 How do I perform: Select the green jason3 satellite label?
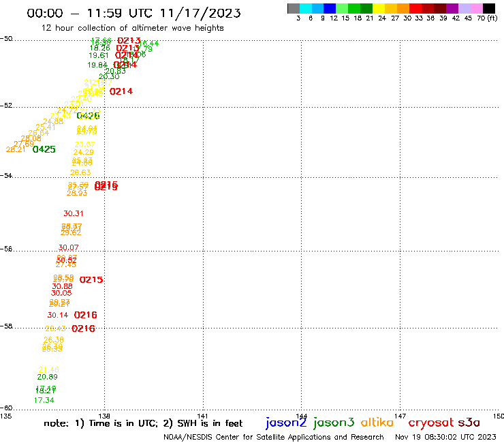pos(334,423)
